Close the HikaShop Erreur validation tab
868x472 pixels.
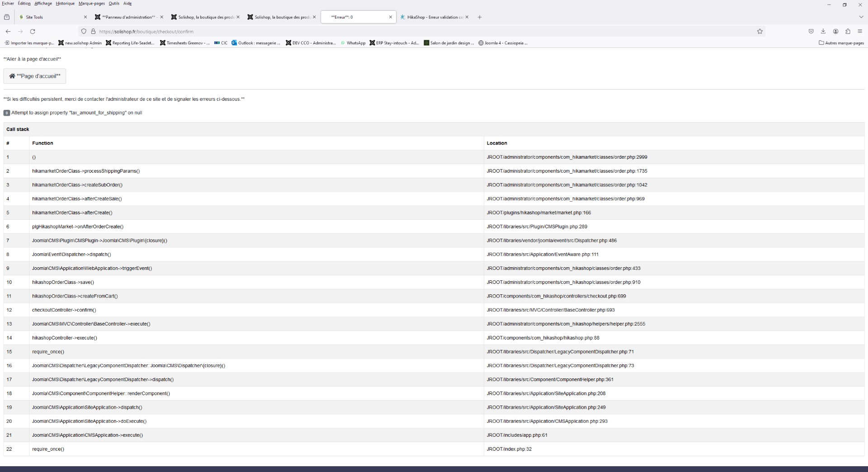coord(467,17)
